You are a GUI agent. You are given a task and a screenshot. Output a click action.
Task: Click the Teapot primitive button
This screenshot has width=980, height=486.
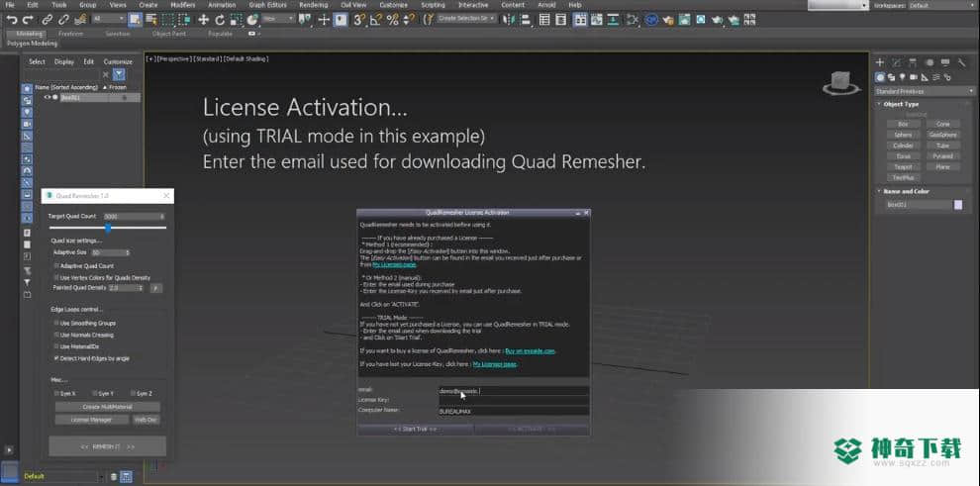click(x=903, y=167)
